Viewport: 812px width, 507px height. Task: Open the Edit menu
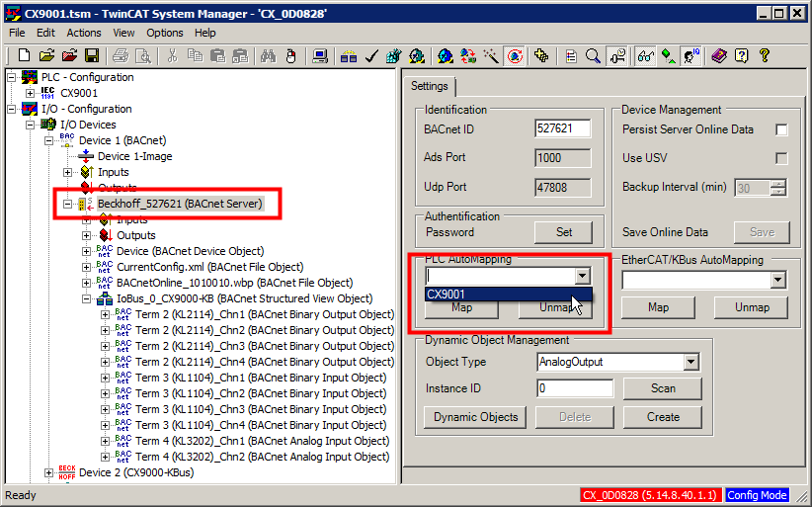[x=45, y=33]
